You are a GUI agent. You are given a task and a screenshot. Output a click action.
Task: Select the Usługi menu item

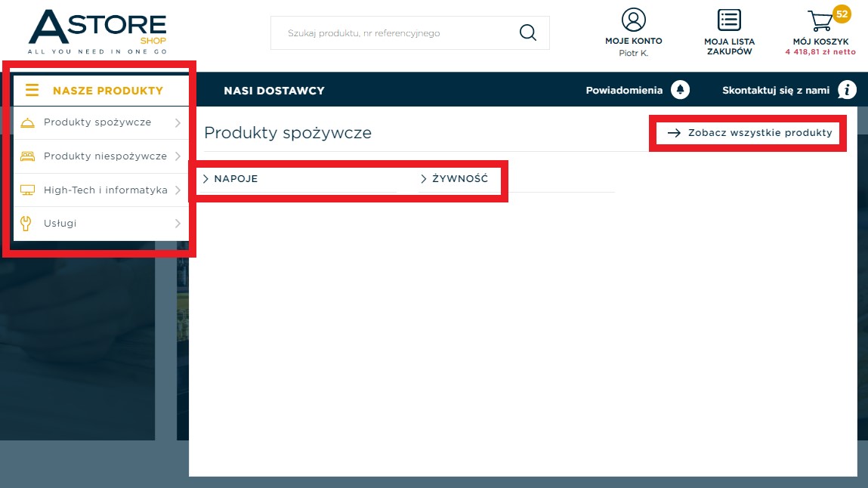100,224
